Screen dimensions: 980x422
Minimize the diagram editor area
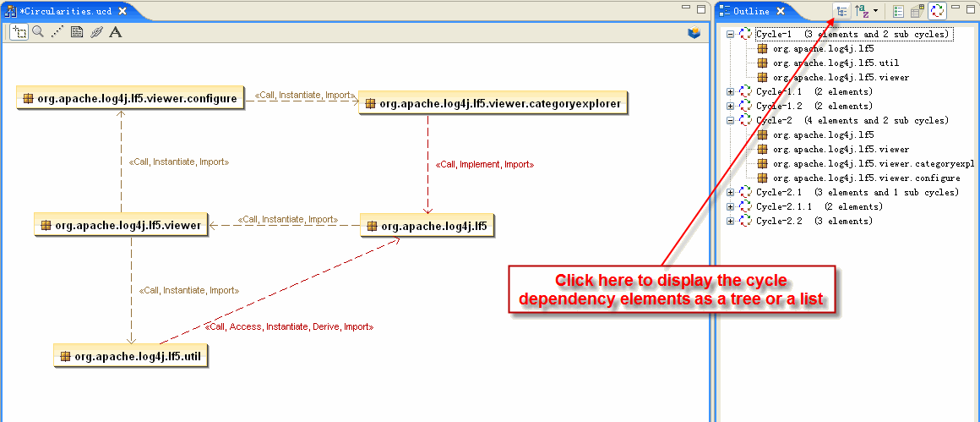[x=686, y=8]
